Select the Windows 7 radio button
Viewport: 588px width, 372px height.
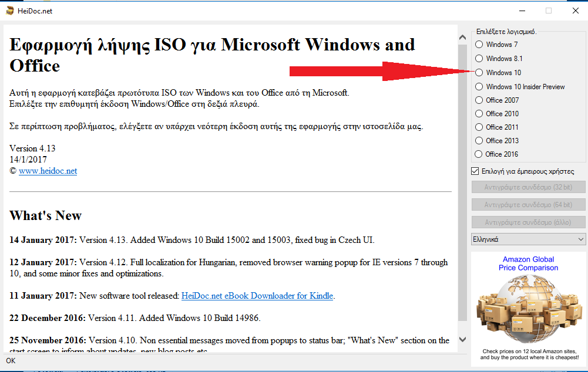tap(479, 45)
